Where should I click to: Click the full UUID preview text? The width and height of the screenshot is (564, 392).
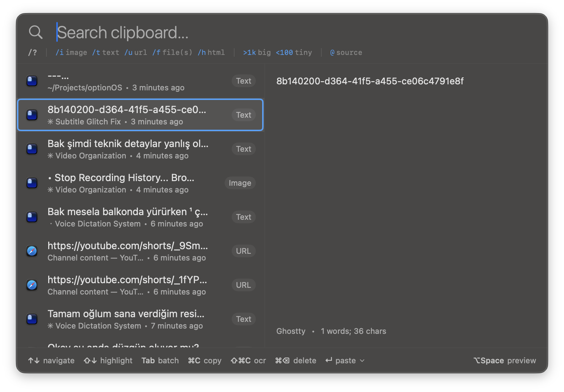click(370, 81)
